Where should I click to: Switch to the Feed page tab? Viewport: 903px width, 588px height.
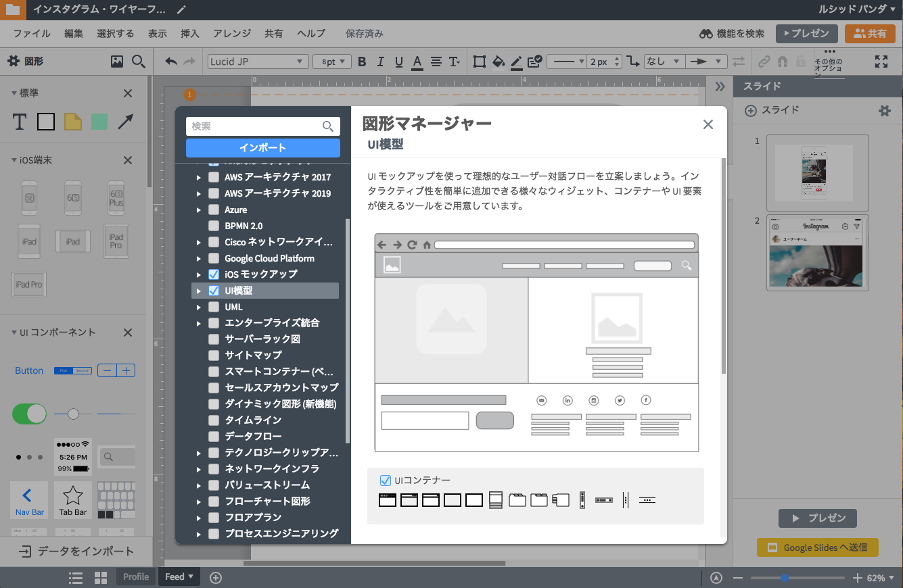pos(175,577)
